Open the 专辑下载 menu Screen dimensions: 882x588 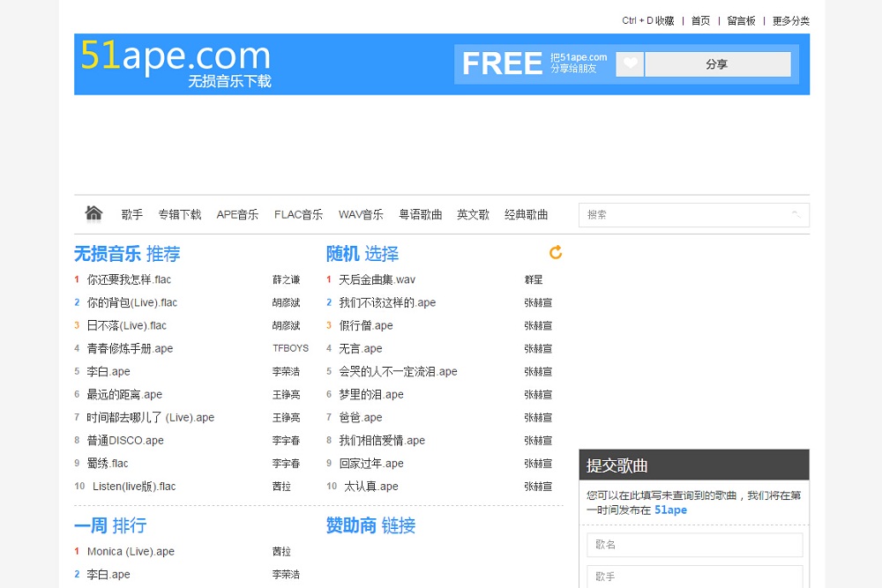179,215
